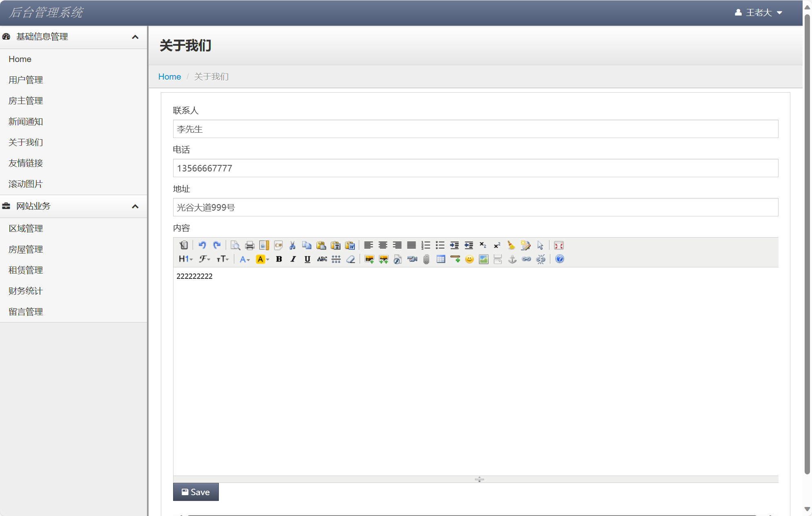Toggle italic formatting in editor
Viewport: 812px width, 516px height.
(x=293, y=259)
